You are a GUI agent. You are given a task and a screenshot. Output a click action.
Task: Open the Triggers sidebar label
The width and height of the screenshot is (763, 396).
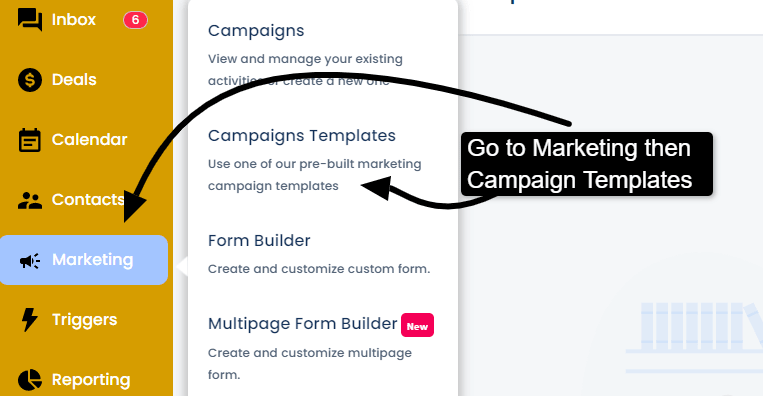pyautogui.click(x=85, y=320)
